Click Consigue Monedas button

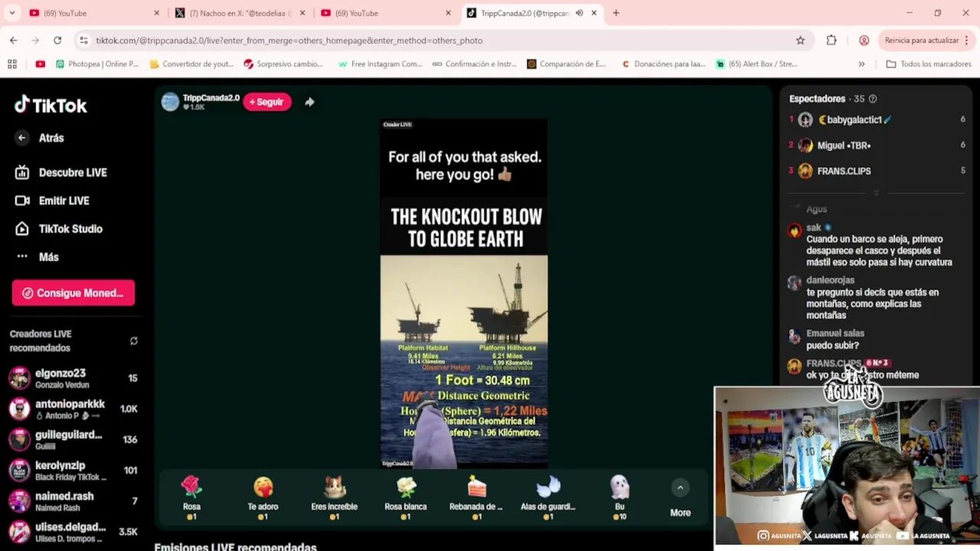click(x=73, y=293)
